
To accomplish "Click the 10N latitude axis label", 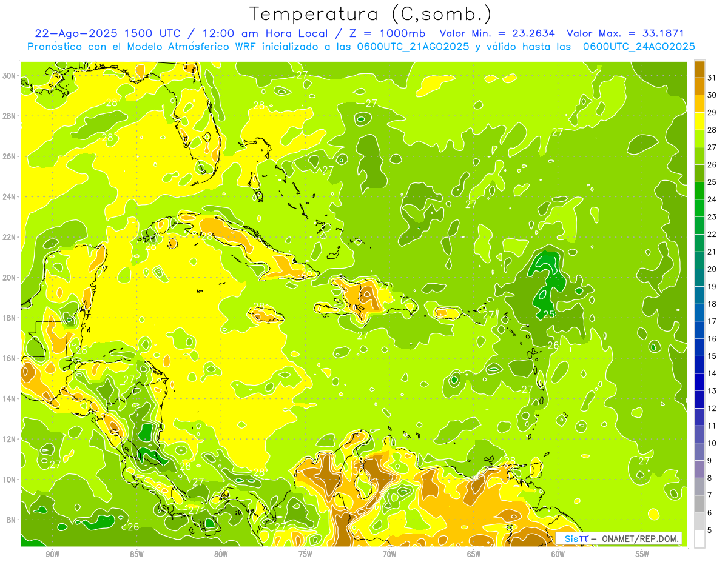I will coord(10,479).
